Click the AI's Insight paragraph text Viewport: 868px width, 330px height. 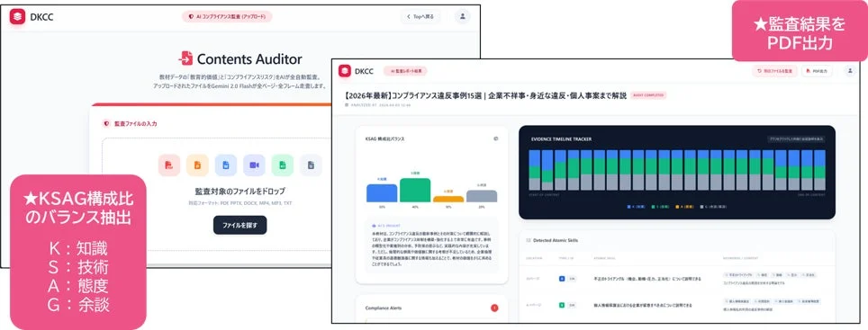click(x=431, y=249)
